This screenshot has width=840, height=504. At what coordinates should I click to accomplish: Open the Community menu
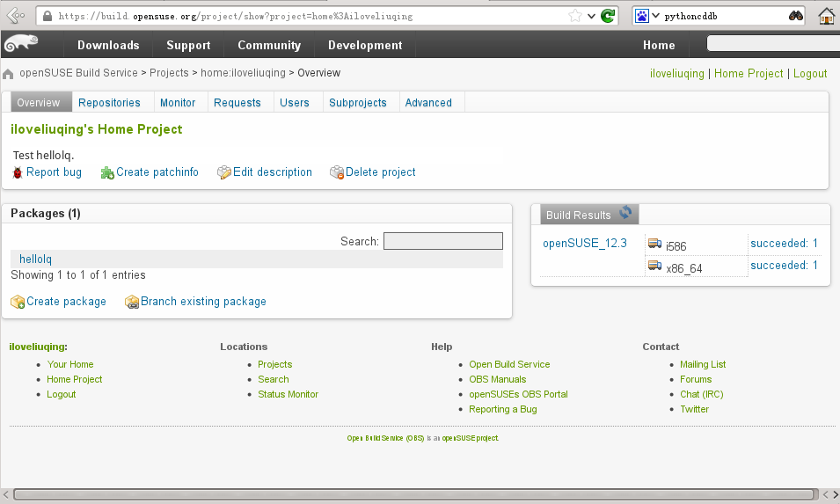point(269,45)
